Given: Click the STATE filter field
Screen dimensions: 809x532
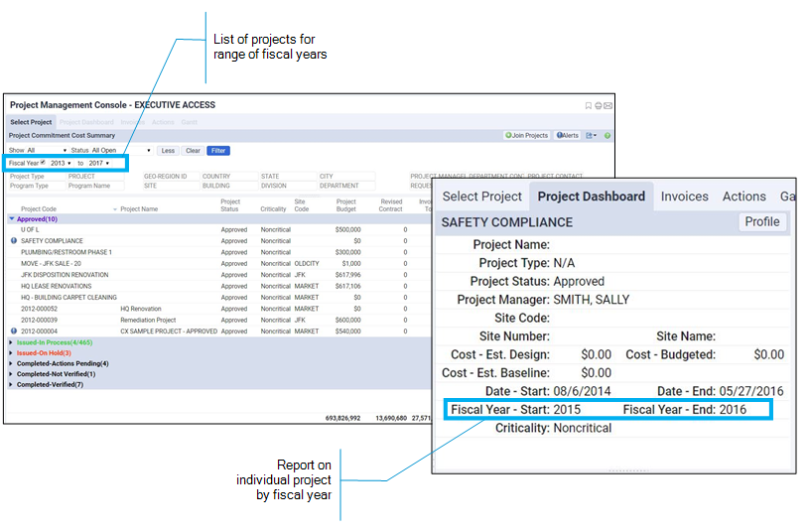Looking at the screenshot, I should [x=288, y=177].
